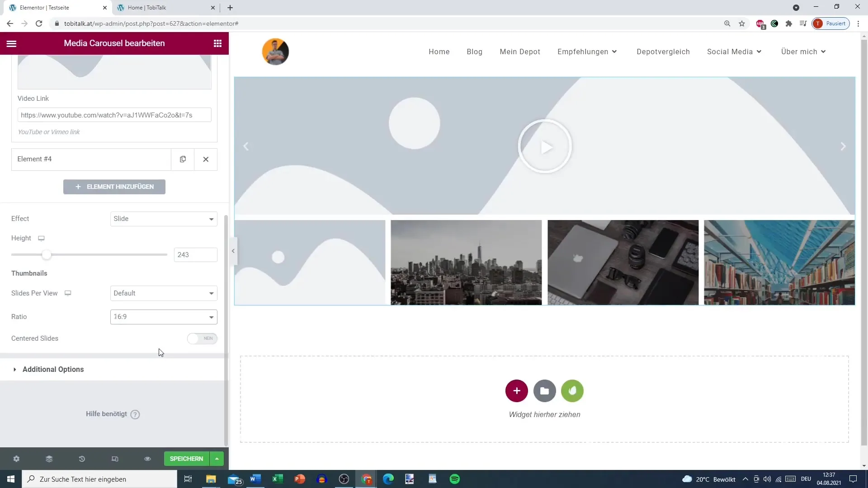Open the Effect dropdown
This screenshot has width=868, height=488.
tap(164, 219)
